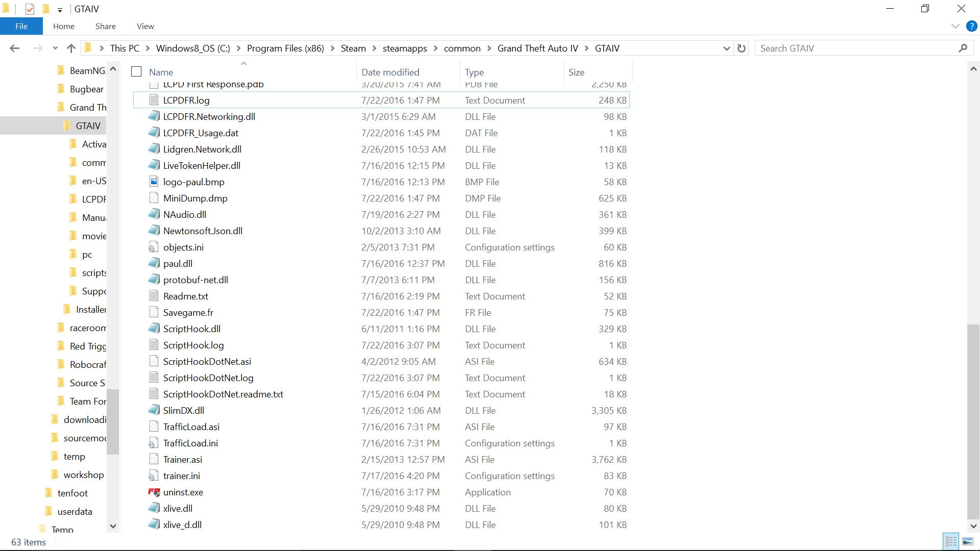The height and width of the screenshot is (551, 980).
Task: Sort by the Date modified column header
Action: tap(390, 72)
